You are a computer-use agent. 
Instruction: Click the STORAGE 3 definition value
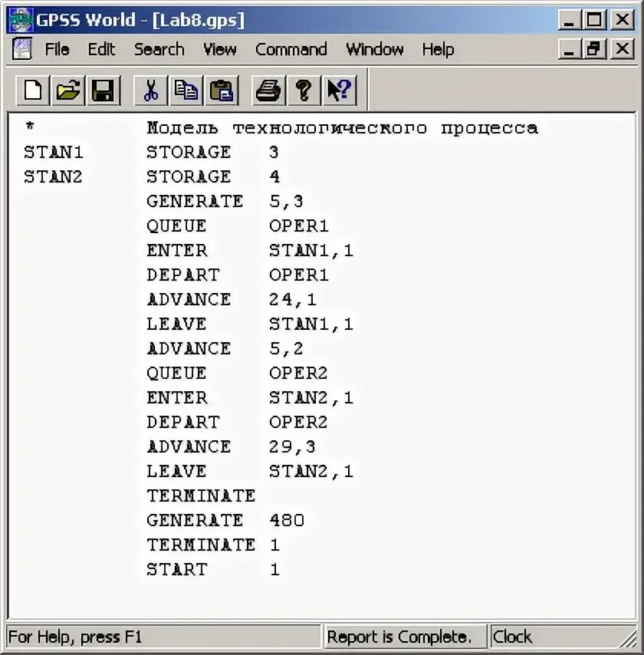[x=274, y=152]
